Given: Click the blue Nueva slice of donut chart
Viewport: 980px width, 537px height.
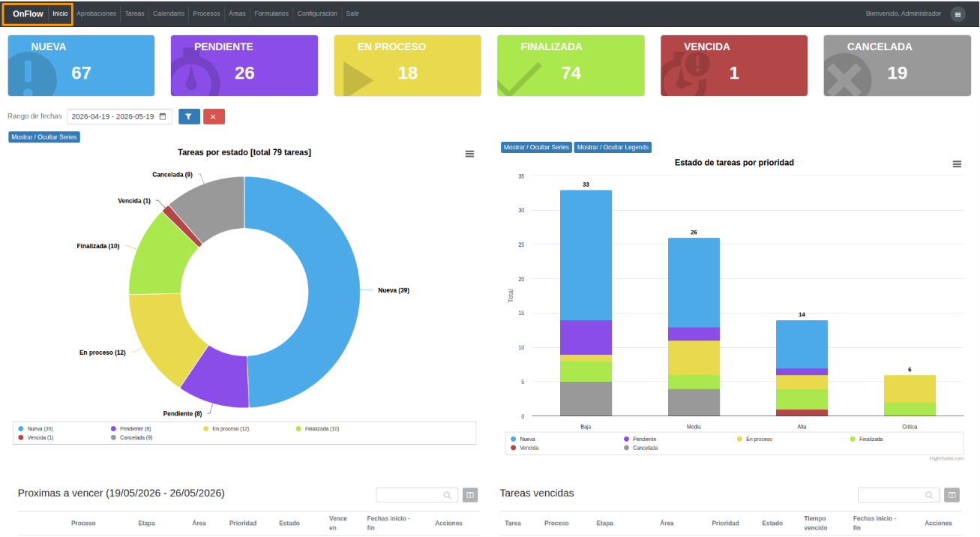Looking at the screenshot, I should 322,292.
